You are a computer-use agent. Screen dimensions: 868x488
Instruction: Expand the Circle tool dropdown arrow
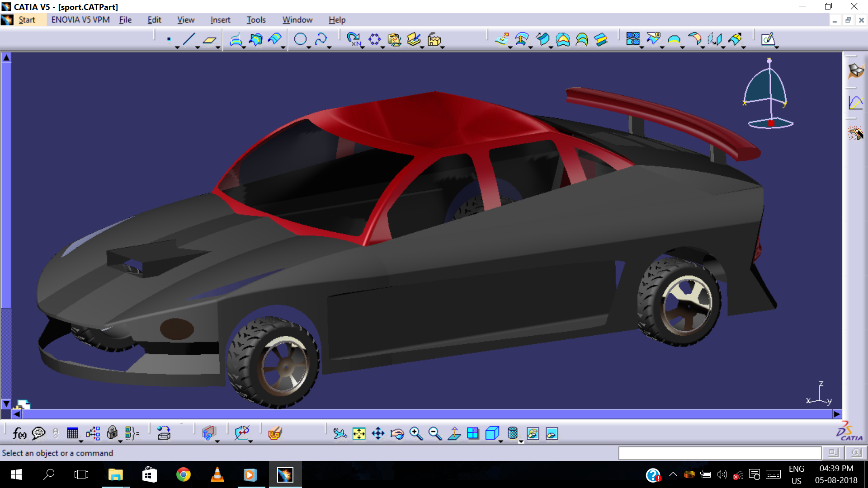coord(309,47)
